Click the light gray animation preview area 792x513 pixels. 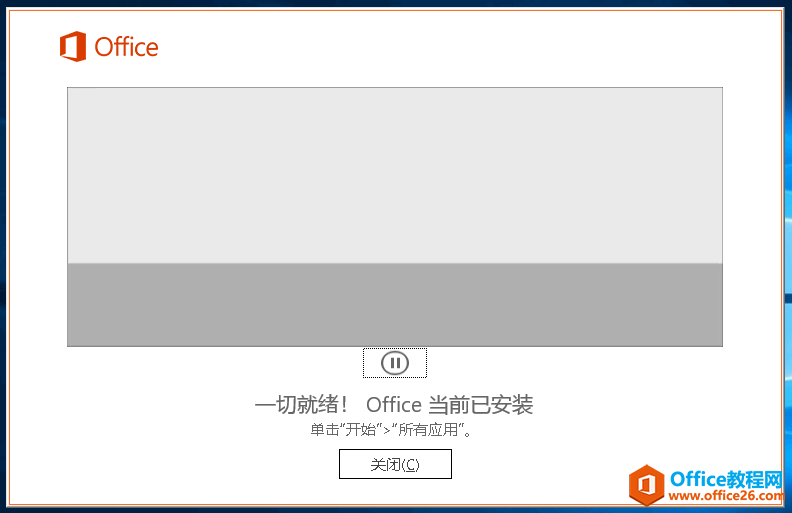pyautogui.click(x=394, y=175)
